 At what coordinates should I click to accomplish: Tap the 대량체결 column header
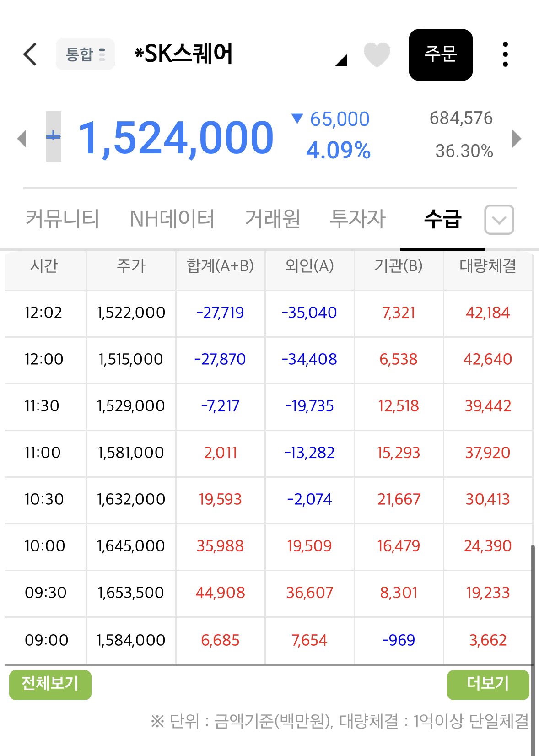pyautogui.click(x=488, y=266)
